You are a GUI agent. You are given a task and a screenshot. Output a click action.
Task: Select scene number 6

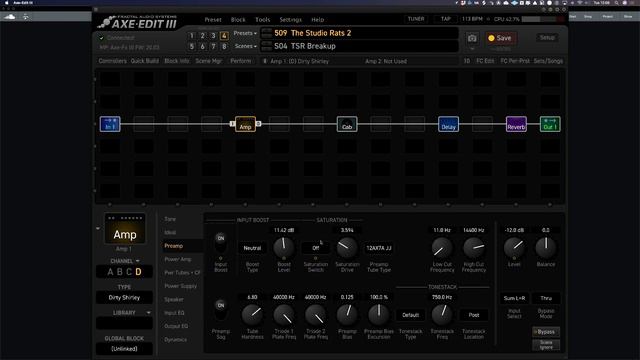pyautogui.click(x=202, y=47)
